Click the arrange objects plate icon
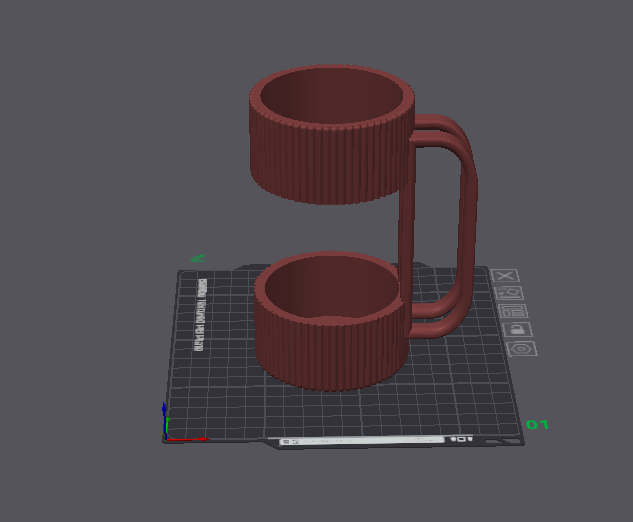The height and width of the screenshot is (522, 633). point(514,311)
